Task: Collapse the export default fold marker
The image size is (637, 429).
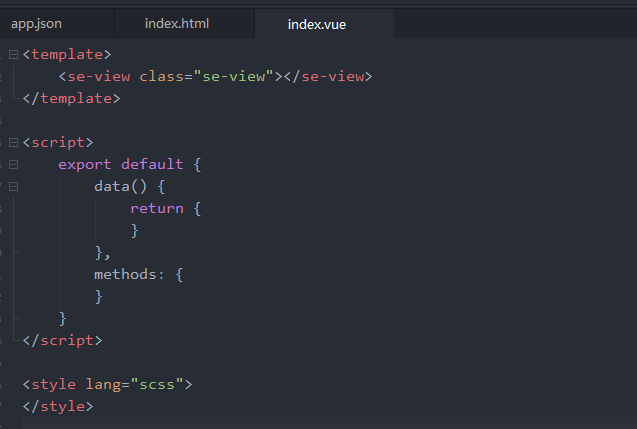Action: click(13, 165)
